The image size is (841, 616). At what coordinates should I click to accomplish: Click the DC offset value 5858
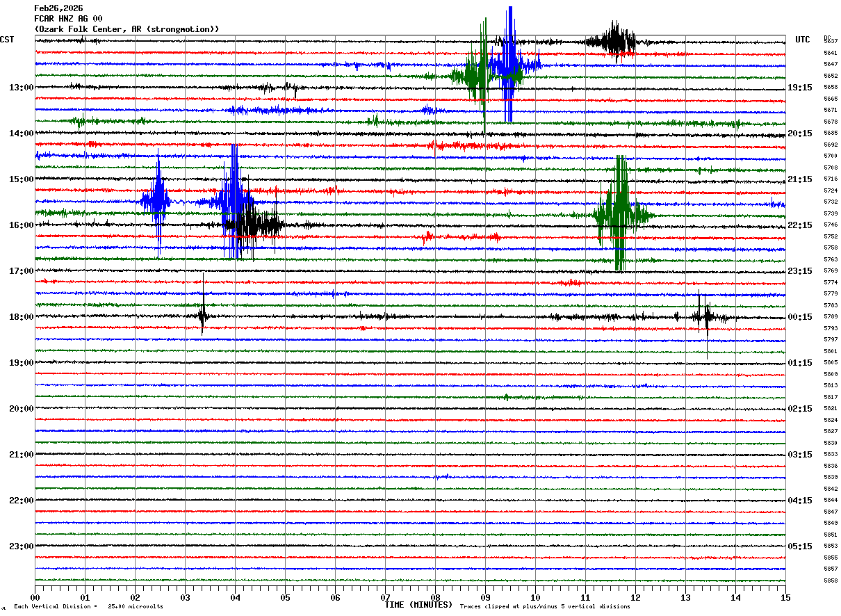[x=830, y=580]
